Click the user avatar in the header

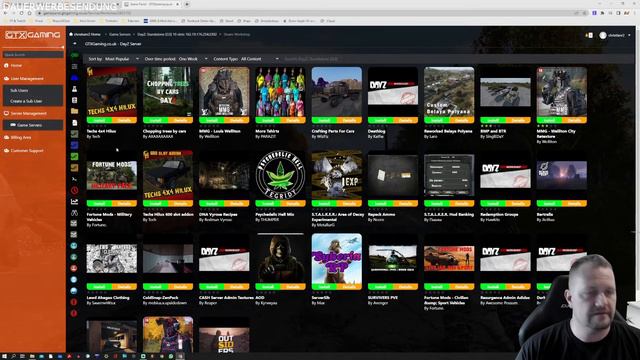(x=603, y=36)
